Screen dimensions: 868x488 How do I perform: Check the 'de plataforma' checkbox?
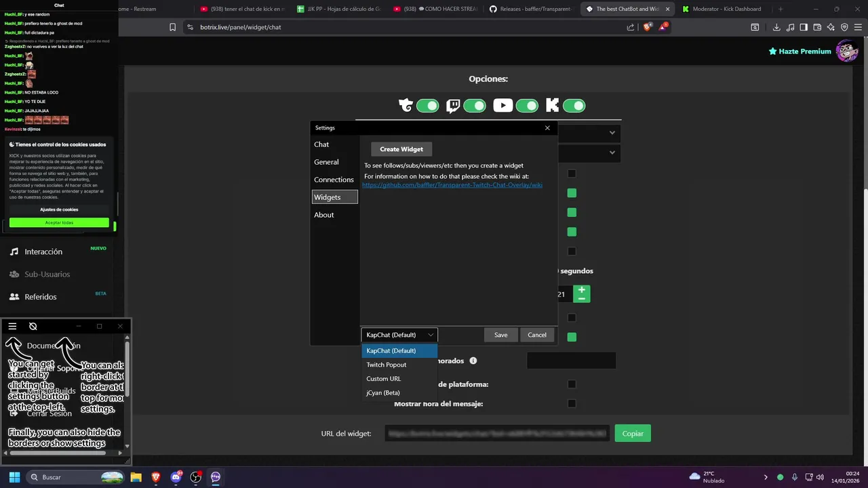point(572,384)
